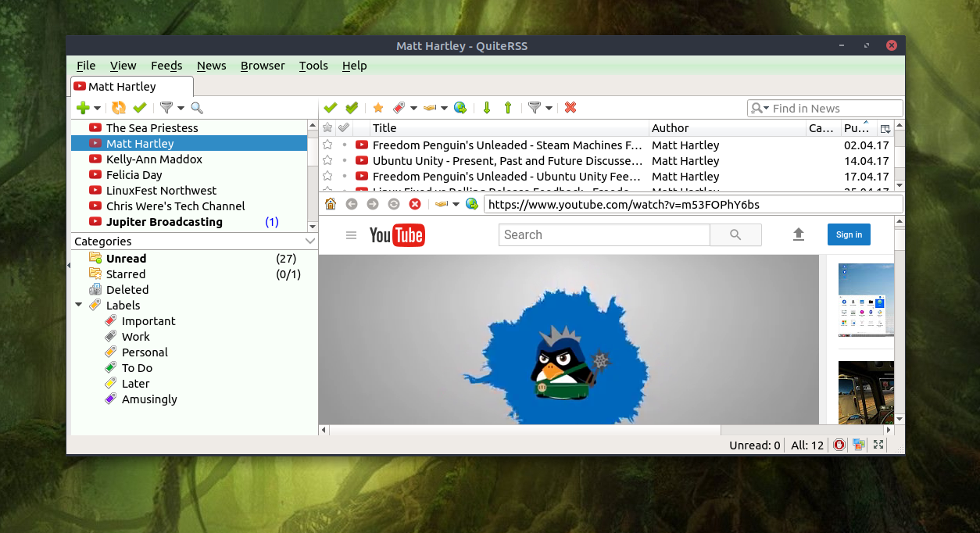Sort news by the Author column header
Image resolution: width=980 pixels, height=533 pixels.
point(728,128)
